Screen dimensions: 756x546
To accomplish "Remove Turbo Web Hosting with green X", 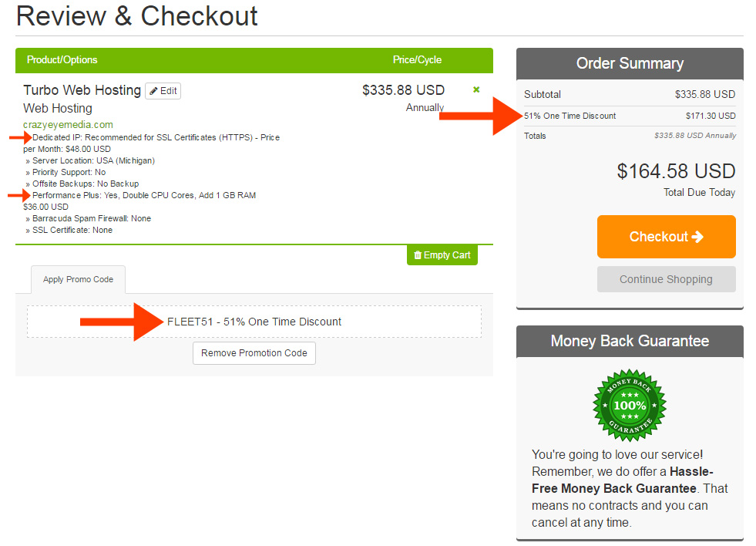I will click(476, 89).
